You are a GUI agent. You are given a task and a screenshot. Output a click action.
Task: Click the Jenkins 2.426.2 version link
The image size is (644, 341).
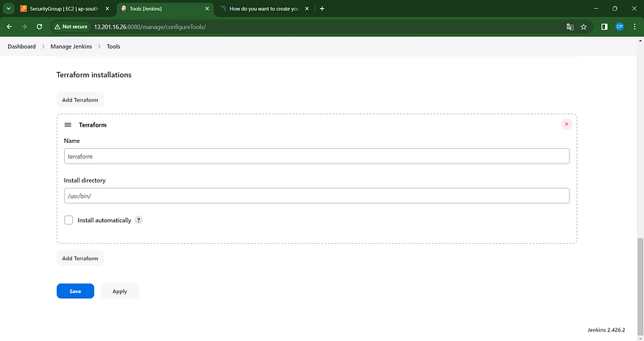[x=606, y=330]
